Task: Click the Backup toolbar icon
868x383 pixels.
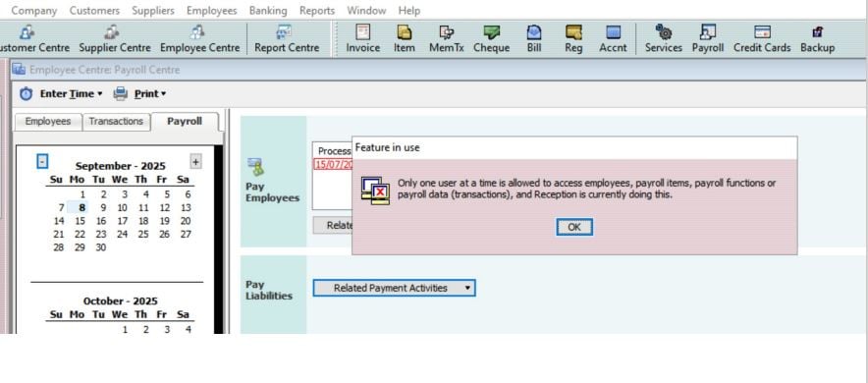Action: (817, 32)
